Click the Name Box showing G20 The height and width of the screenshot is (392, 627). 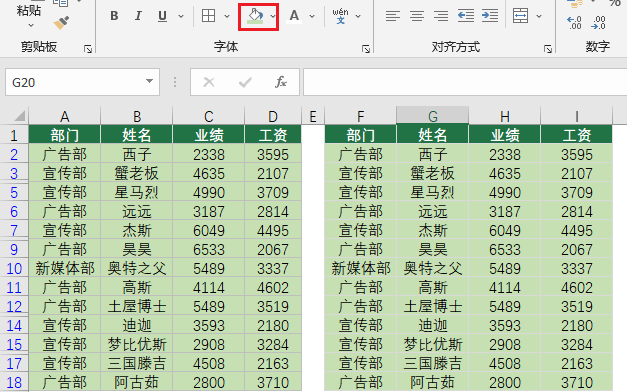pyautogui.click(x=82, y=82)
